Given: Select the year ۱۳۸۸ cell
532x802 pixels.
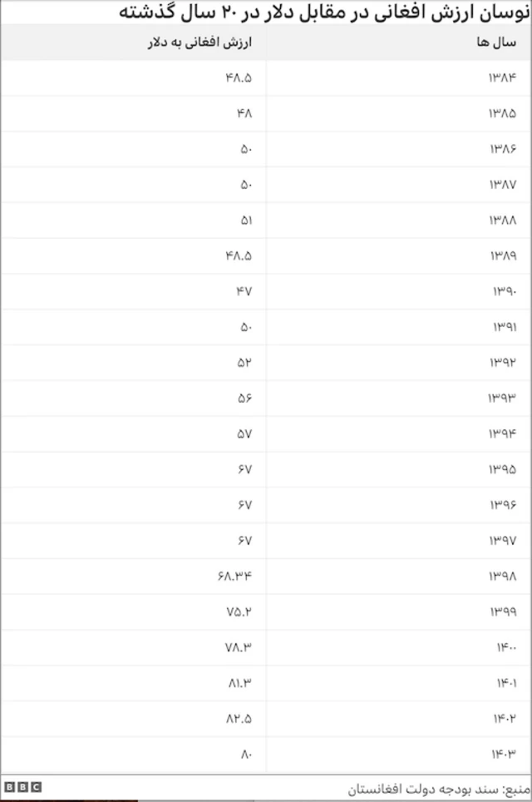Looking at the screenshot, I should (502, 220).
